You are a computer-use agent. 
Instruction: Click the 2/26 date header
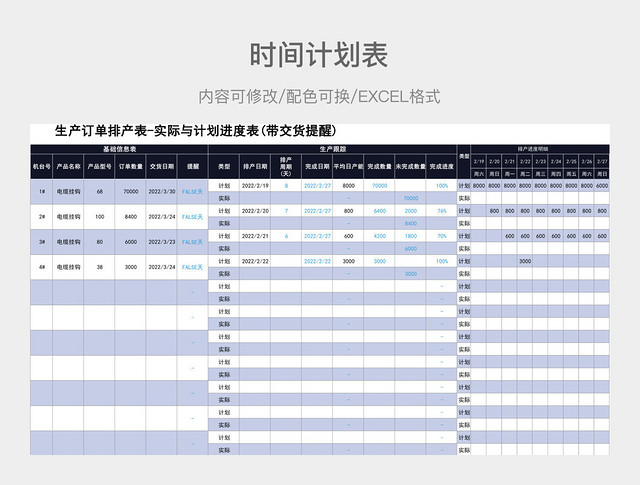coord(587,162)
